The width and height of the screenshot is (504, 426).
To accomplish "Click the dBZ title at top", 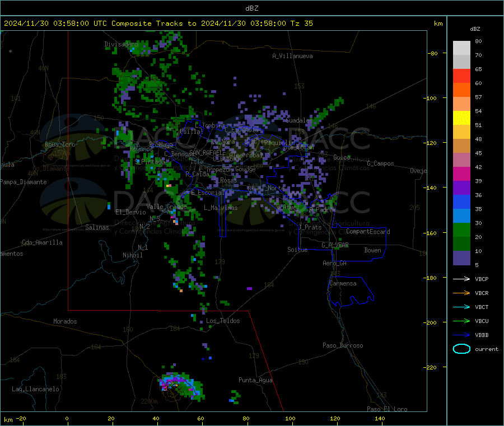I will [251, 8].
